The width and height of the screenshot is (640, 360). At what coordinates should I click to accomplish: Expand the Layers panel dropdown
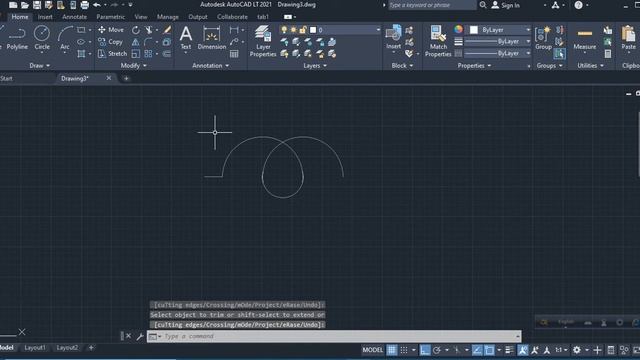[315, 65]
